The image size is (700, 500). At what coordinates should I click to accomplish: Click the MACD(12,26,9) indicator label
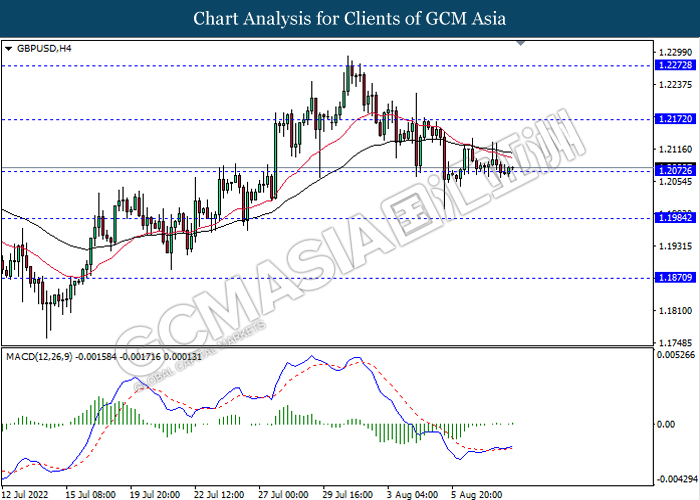(x=39, y=357)
